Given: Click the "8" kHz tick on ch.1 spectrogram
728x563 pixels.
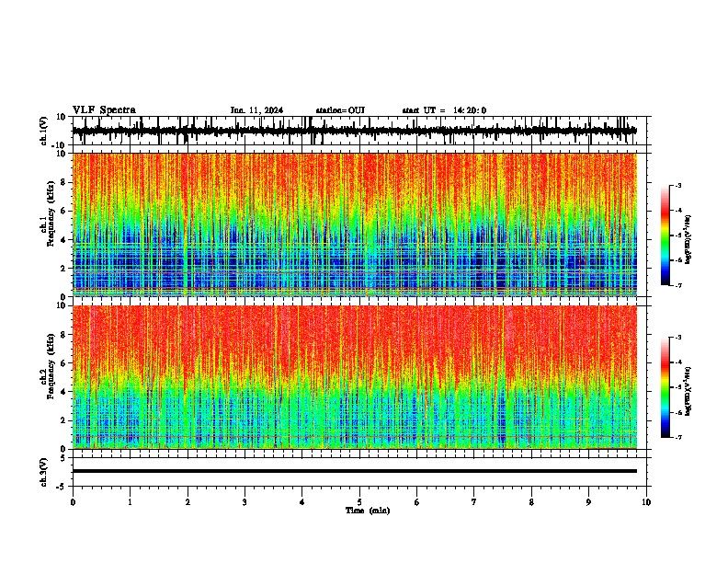Looking at the screenshot, I should tap(64, 182).
